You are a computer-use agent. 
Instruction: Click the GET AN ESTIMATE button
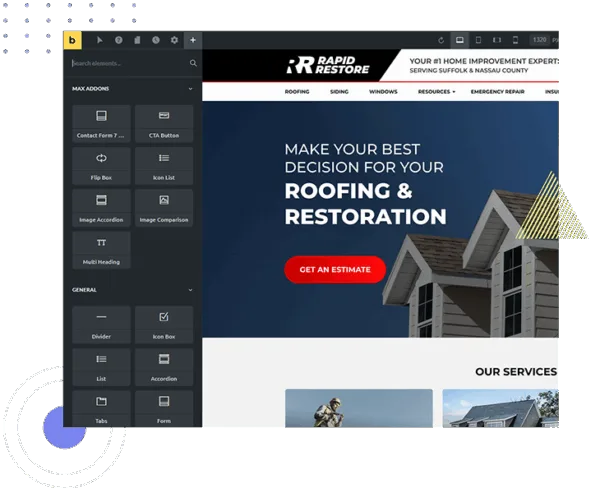[335, 269]
